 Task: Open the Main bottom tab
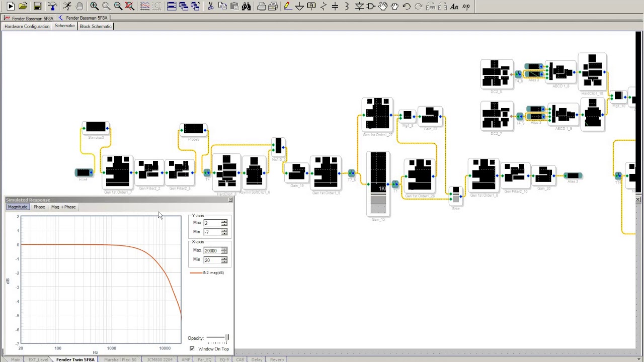(16, 359)
